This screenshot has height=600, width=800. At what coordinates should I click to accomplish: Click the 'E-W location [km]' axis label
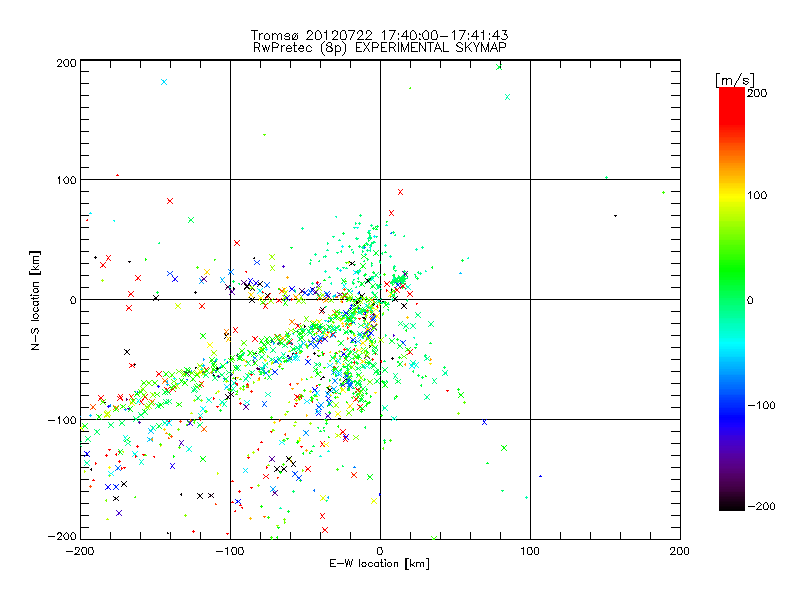tap(379, 563)
